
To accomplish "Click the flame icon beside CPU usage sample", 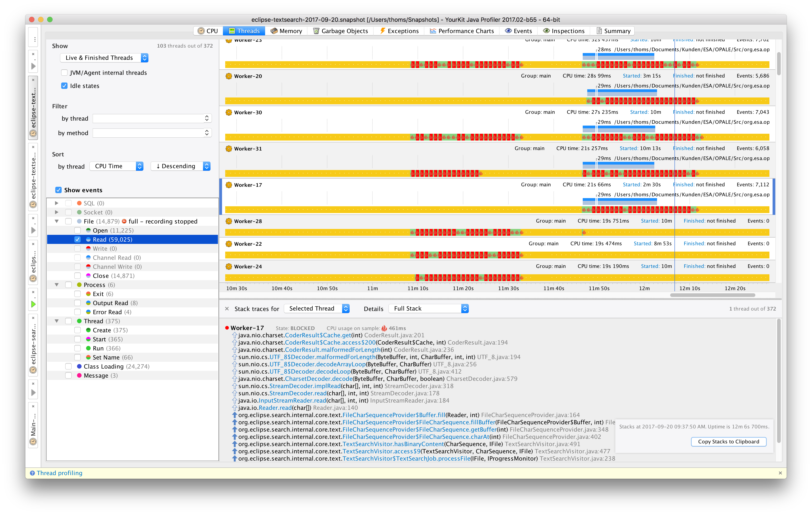I will [384, 328].
